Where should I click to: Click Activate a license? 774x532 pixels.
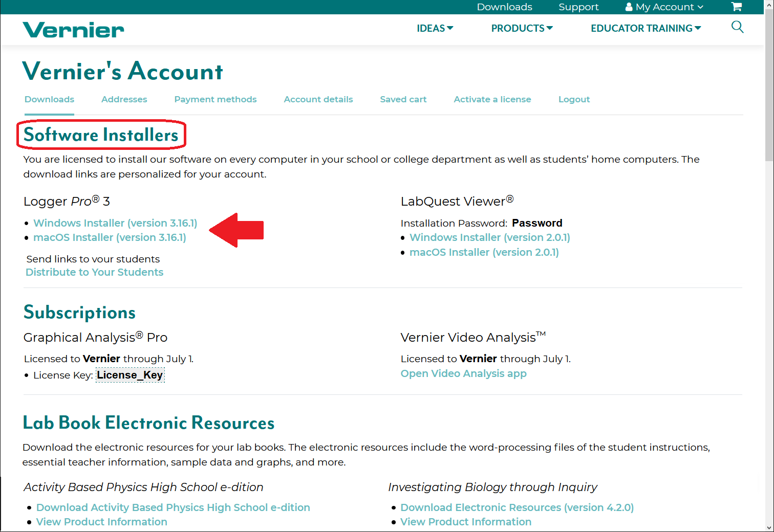pos(492,99)
